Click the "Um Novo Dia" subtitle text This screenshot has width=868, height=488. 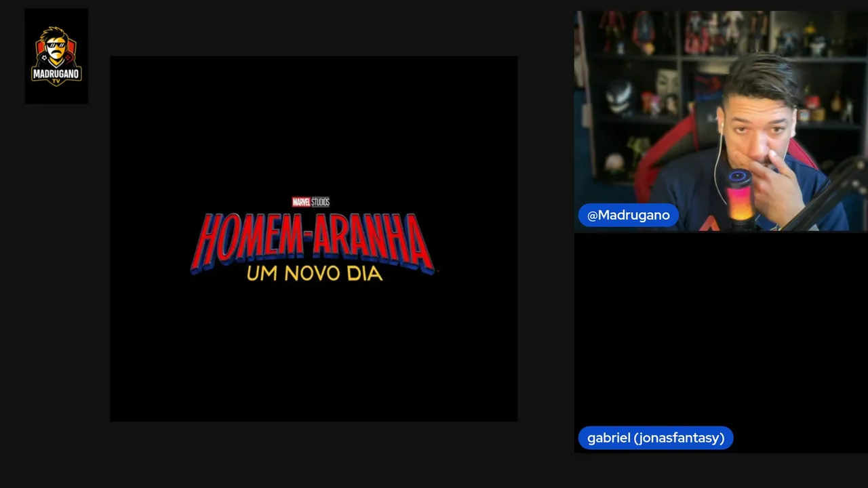tap(315, 274)
